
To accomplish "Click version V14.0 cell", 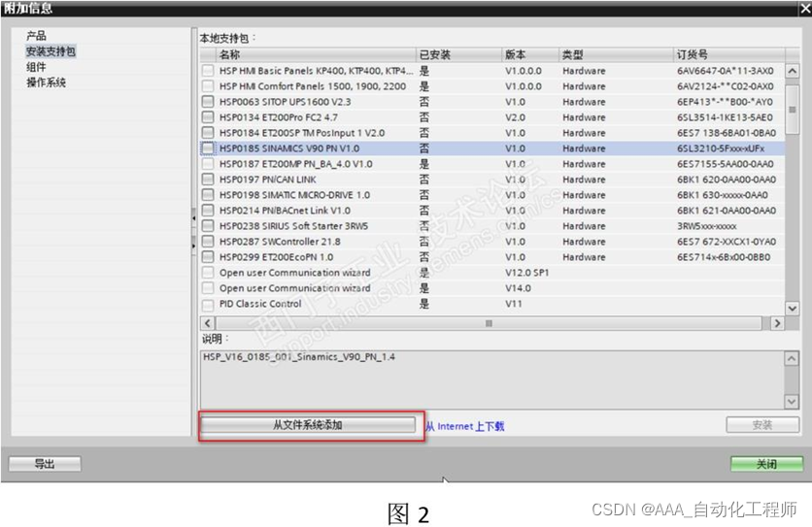I will tap(518, 288).
